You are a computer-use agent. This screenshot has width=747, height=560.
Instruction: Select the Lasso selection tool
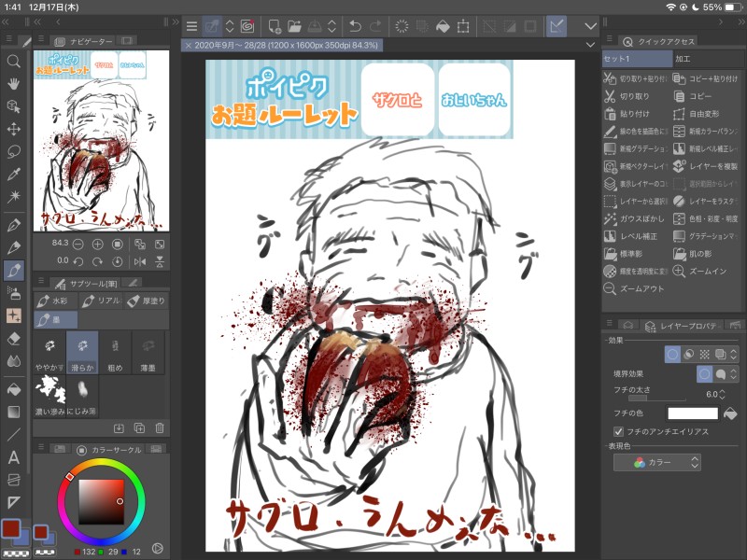(14, 152)
